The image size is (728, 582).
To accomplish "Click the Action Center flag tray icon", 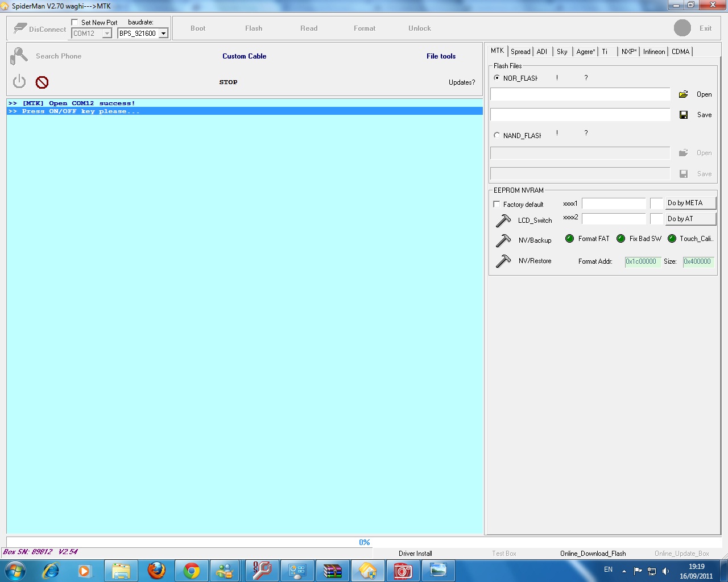I will click(x=638, y=571).
